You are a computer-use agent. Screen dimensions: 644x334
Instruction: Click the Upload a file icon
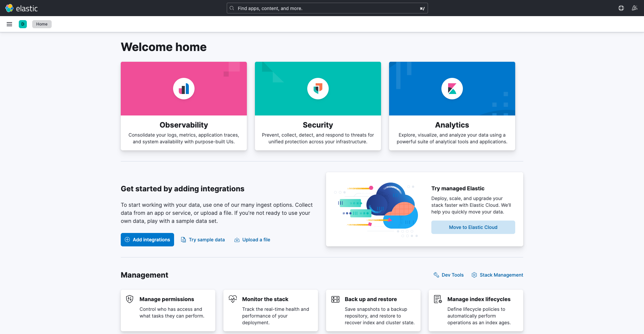pos(237,240)
